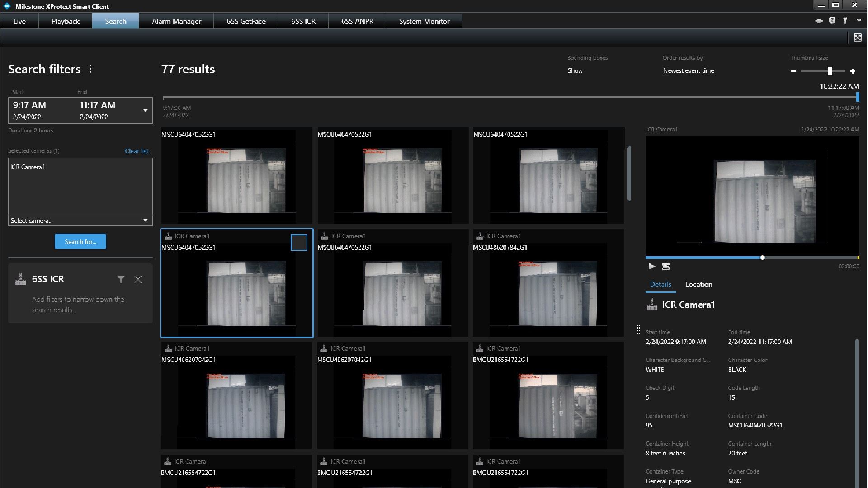Image resolution: width=868 pixels, height=488 pixels.
Task: Click the Container Type value General purpose
Action: tap(668, 481)
